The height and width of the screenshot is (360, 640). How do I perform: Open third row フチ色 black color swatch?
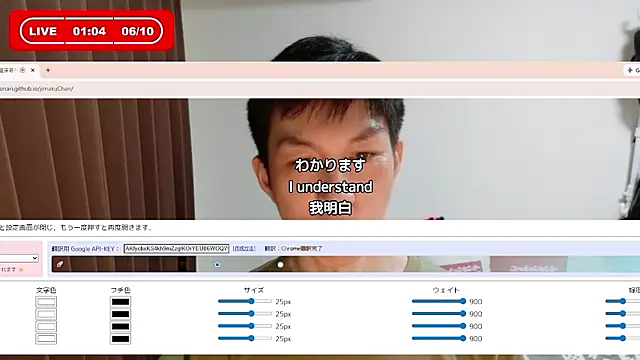tap(120, 326)
